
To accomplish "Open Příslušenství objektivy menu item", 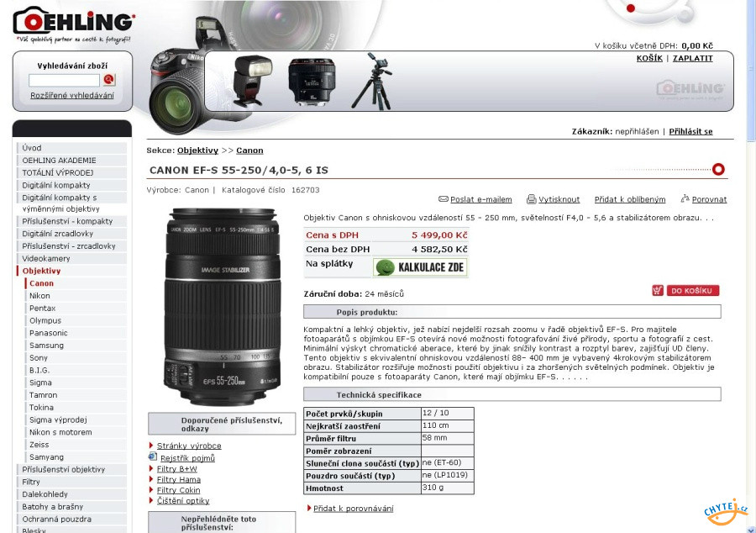I will 72,469.
